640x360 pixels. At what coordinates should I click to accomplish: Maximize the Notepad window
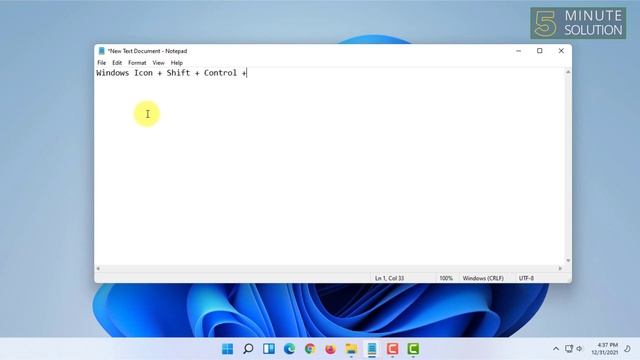540,51
